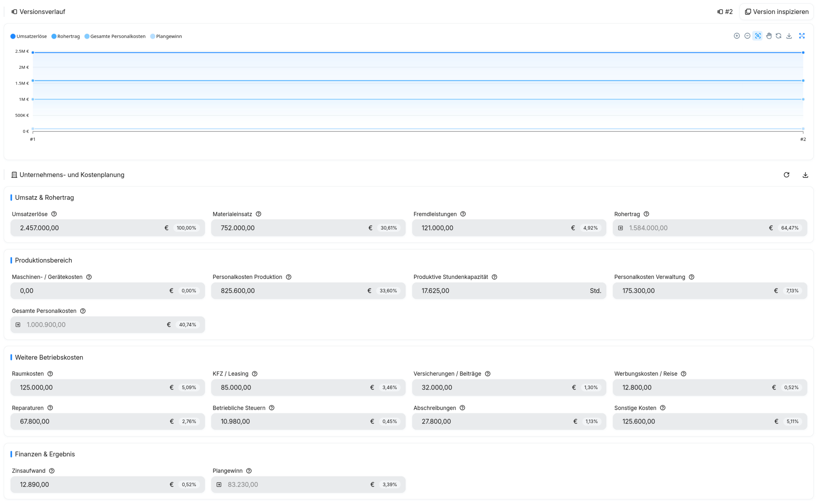Toggle Plangewinn series visibility
The image size is (818, 504).
pyautogui.click(x=166, y=36)
